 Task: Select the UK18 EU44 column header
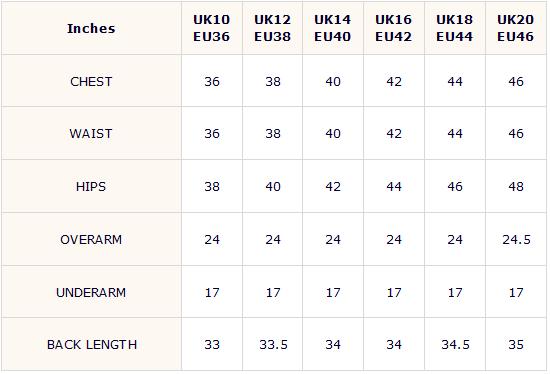point(455,28)
